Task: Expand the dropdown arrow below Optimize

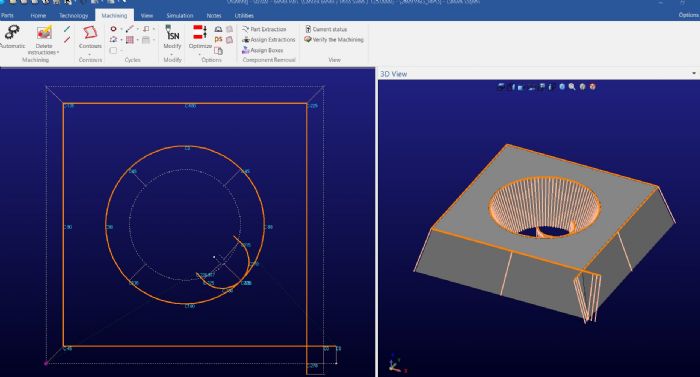Action: tap(200, 54)
